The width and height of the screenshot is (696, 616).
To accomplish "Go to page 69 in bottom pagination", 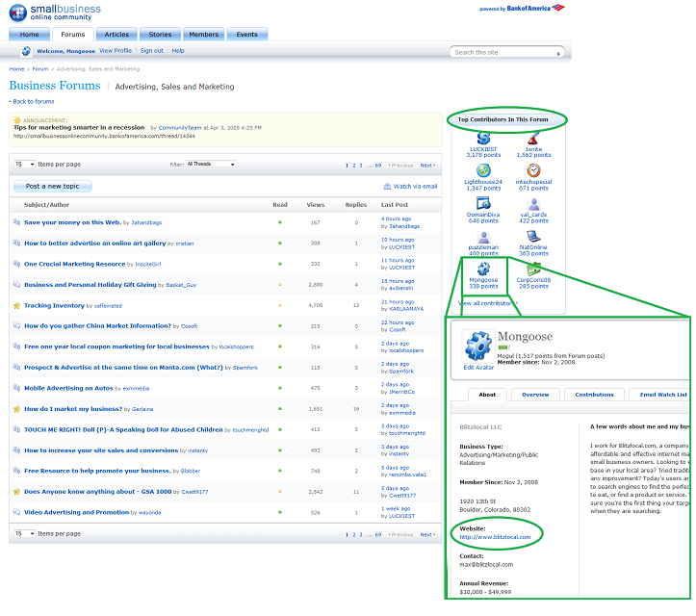I will 378,535.
